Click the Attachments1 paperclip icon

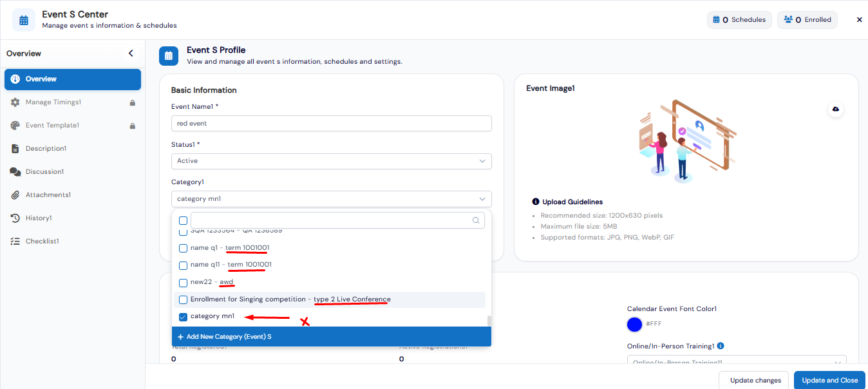tap(15, 195)
